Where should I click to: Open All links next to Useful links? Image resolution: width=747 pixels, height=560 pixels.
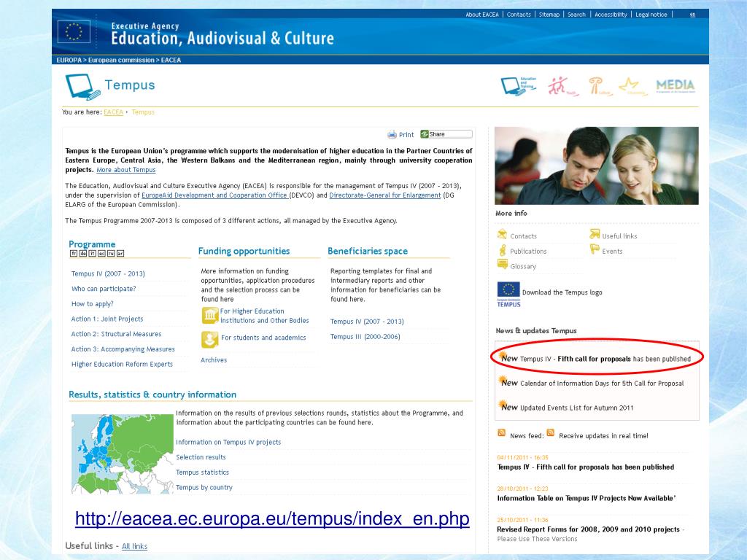pos(134,547)
